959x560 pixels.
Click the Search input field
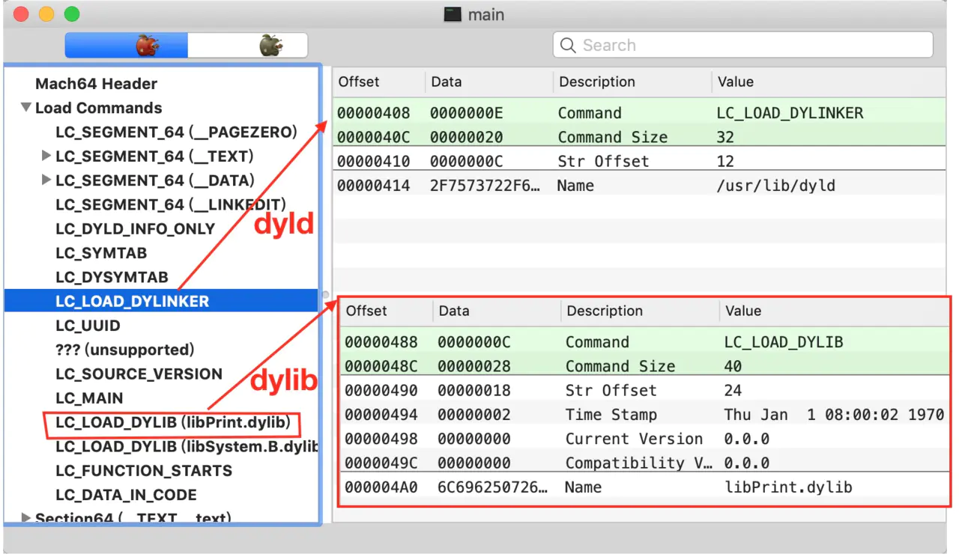click(x=743, y=45)
